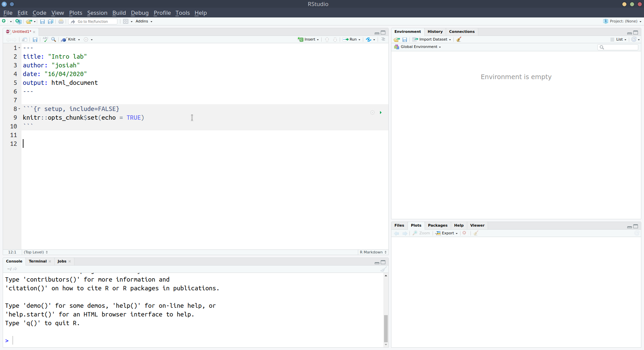The width and height of the screenshot is (644, 350).
Task: Collapse the code chunk at line 8
Action: [x=19, y=109]
